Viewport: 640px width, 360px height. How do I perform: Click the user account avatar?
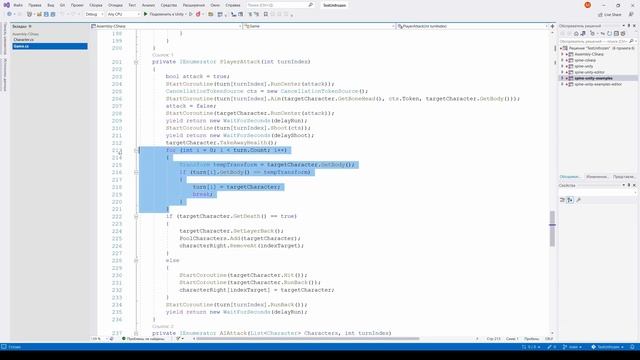point(587,5)
